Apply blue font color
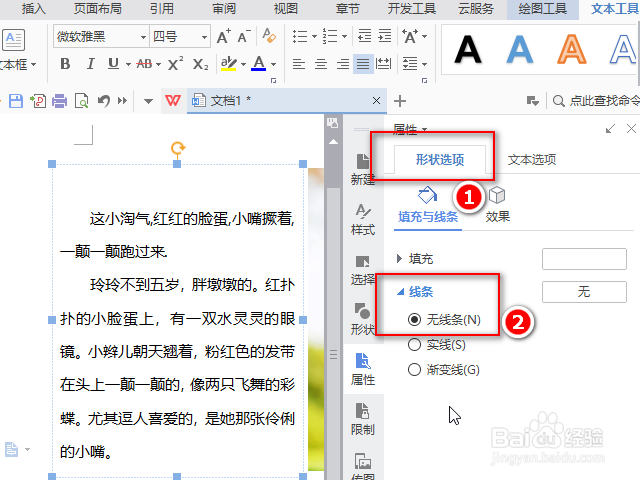The image size is (640, 480). coord(258,63)
